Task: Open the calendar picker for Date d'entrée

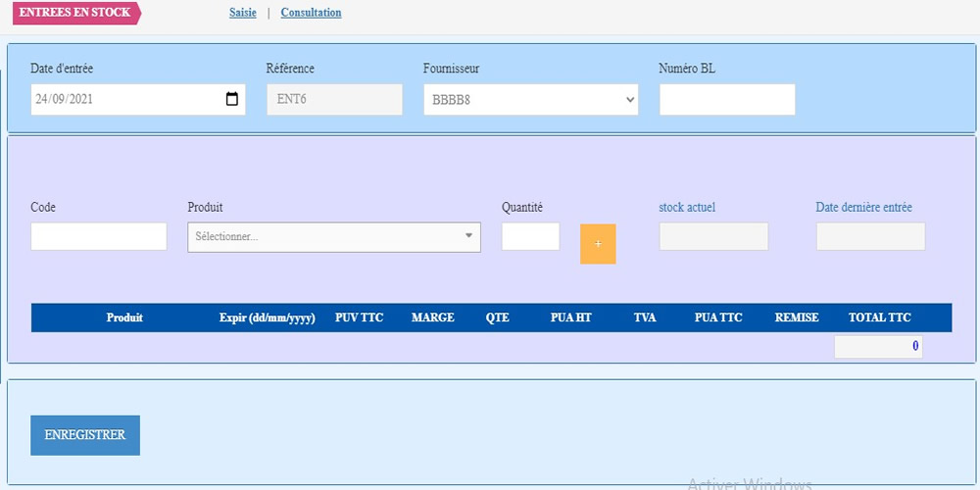Action: [232, 99]
